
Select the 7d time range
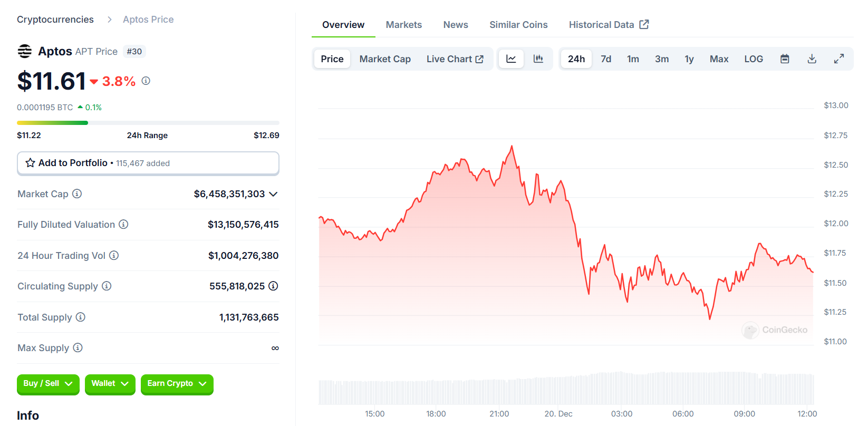coord(606,59)
